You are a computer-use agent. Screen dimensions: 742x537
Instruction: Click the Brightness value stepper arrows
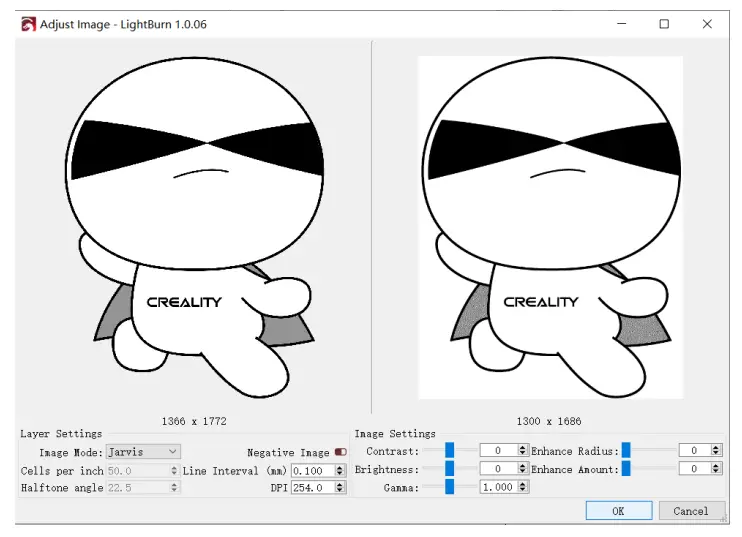click(x=522, y=468)
